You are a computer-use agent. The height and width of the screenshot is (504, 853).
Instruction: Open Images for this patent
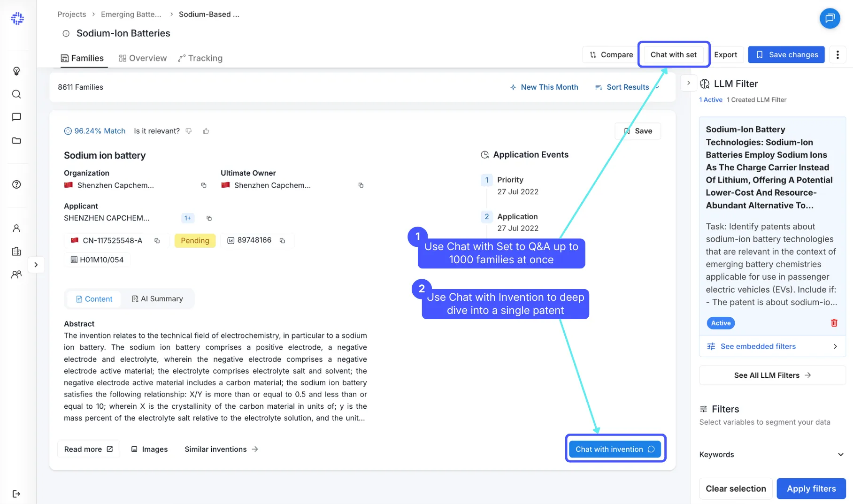[x=149, y=449]
